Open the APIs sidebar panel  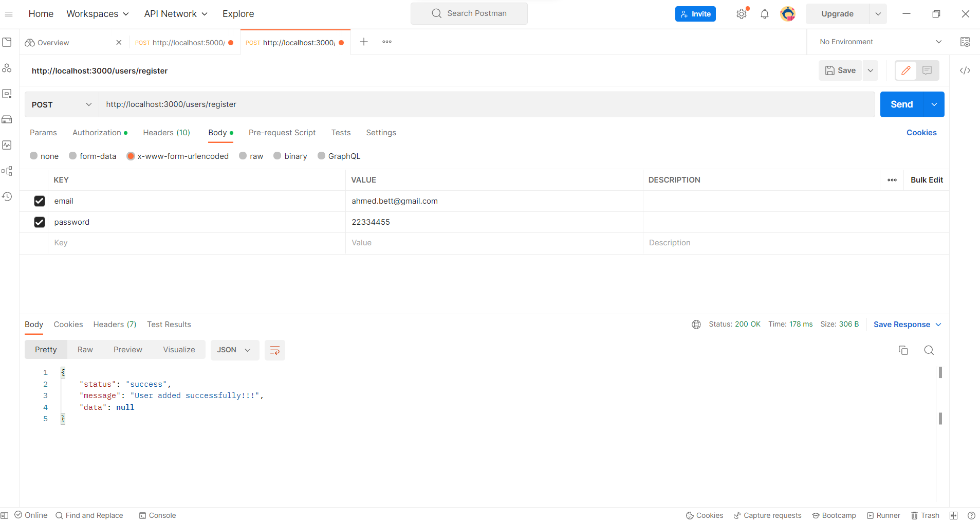[x=7, y=67]
